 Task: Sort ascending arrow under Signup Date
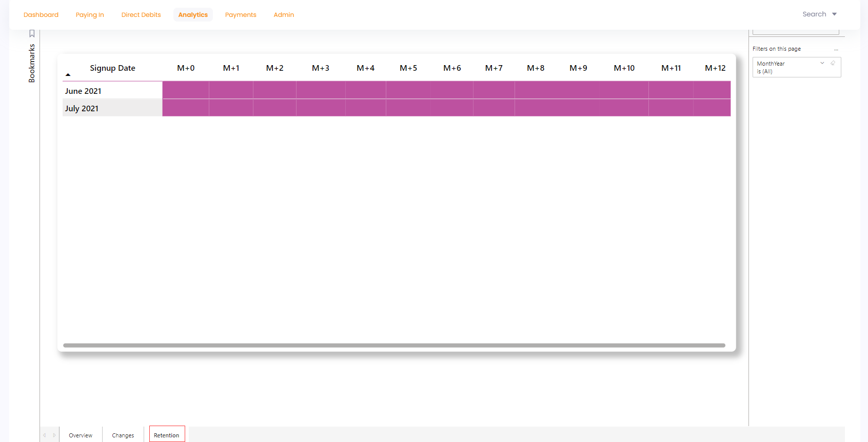click(68, 75)
